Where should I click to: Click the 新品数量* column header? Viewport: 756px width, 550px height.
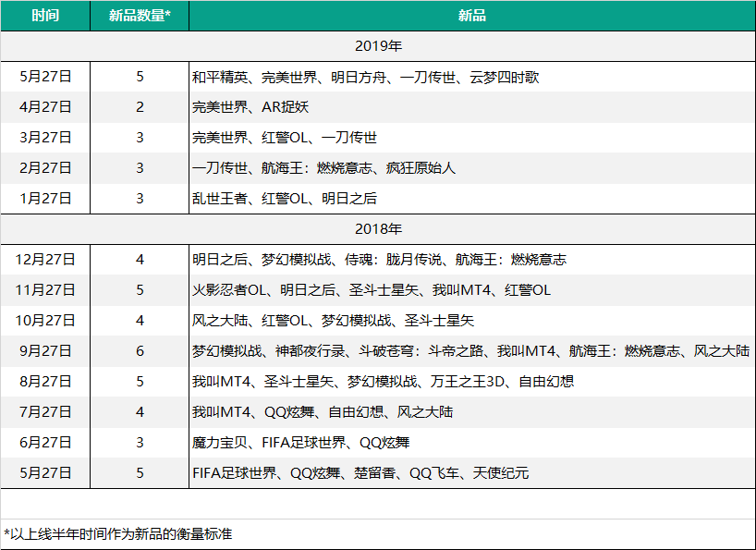[x=140, y=16]
